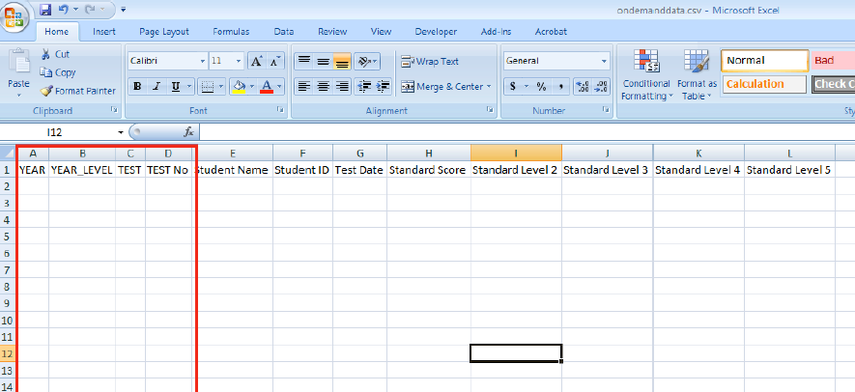Apply the Normal cell style
Image resolution: width=855 pixels, height=392 pixels.
[x=764, y=61]
